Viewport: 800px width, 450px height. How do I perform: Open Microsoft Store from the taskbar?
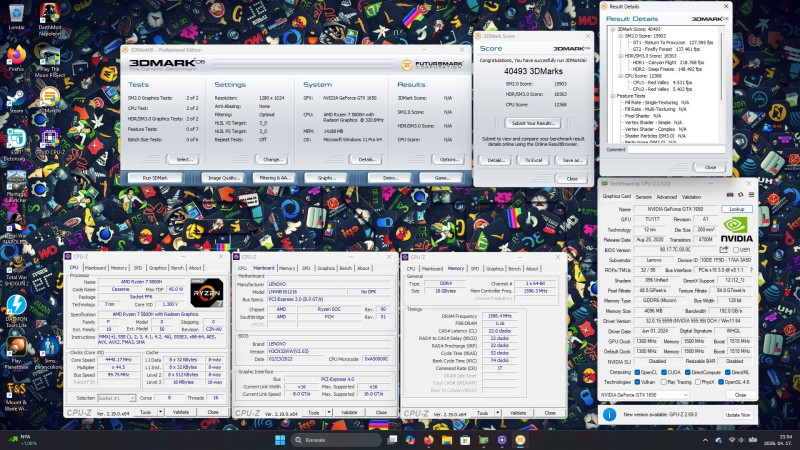tap(465, 440)
